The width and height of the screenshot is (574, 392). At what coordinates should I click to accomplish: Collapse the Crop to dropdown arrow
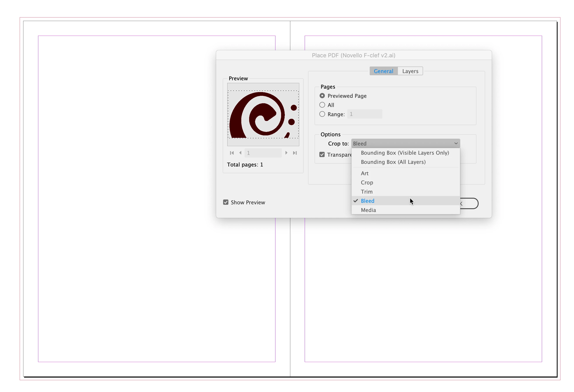pyautogui.click(x=456, y=143)
